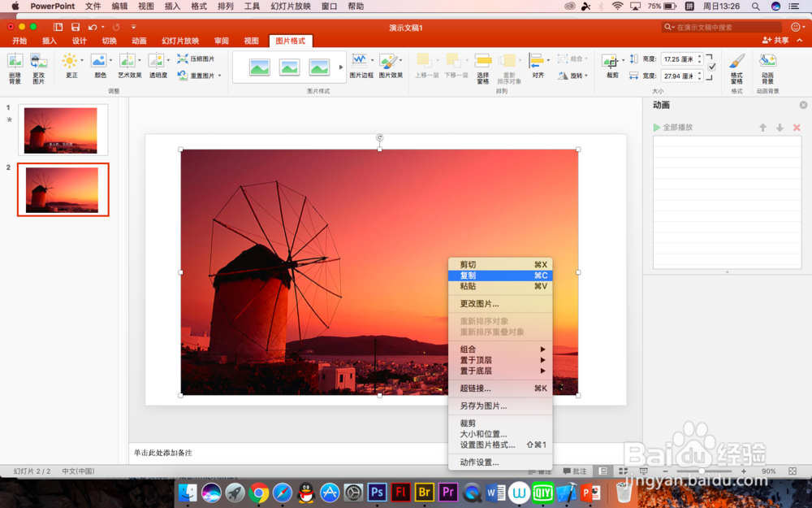Click 大小和位置... in the context menu

(x=500, y=434)
